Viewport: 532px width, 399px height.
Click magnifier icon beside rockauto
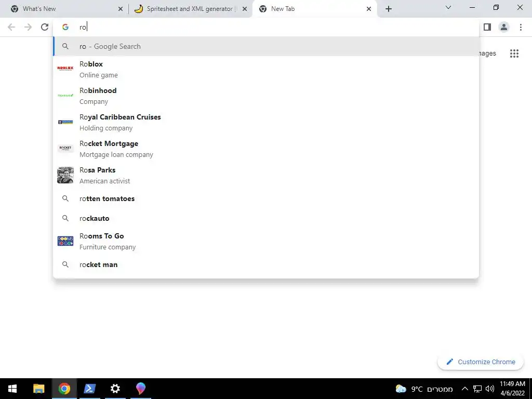65,218
